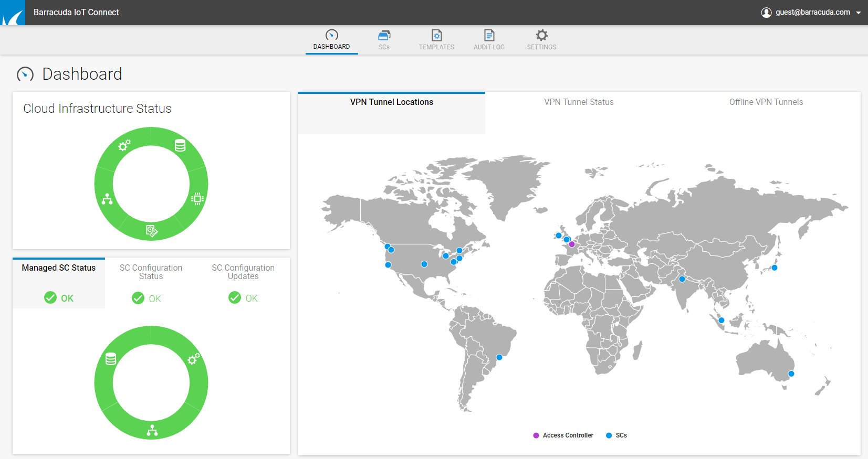Click the database icon on Managed SC ring
868x459 pixels.
pyautogui.click(x=111, y=359)
